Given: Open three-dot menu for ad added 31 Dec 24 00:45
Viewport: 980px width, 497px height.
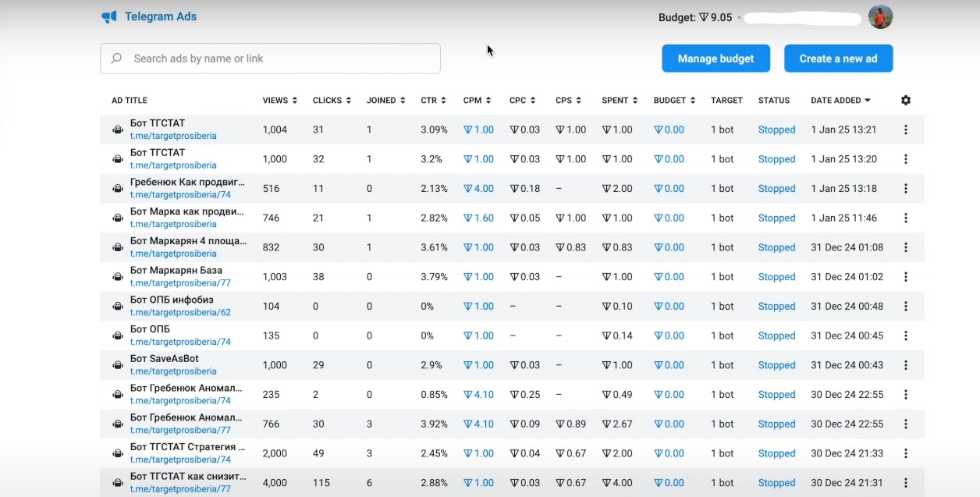Looking at the screenshot, I should pyautogui.click(x=906, y=335).
